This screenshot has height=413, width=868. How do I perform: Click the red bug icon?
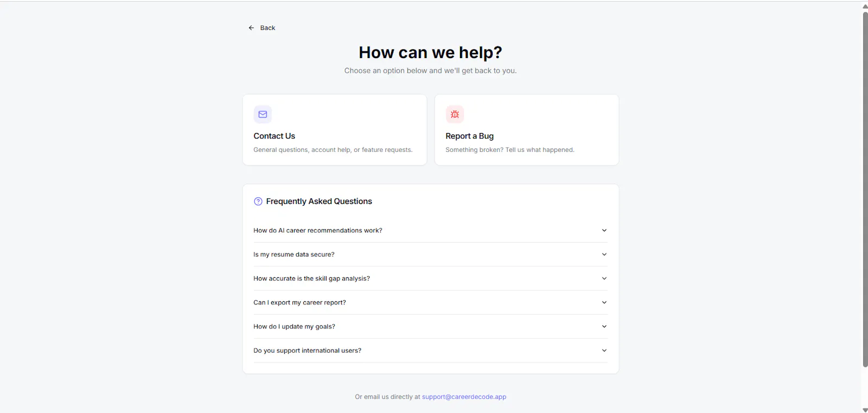click(x=455, y=115)
